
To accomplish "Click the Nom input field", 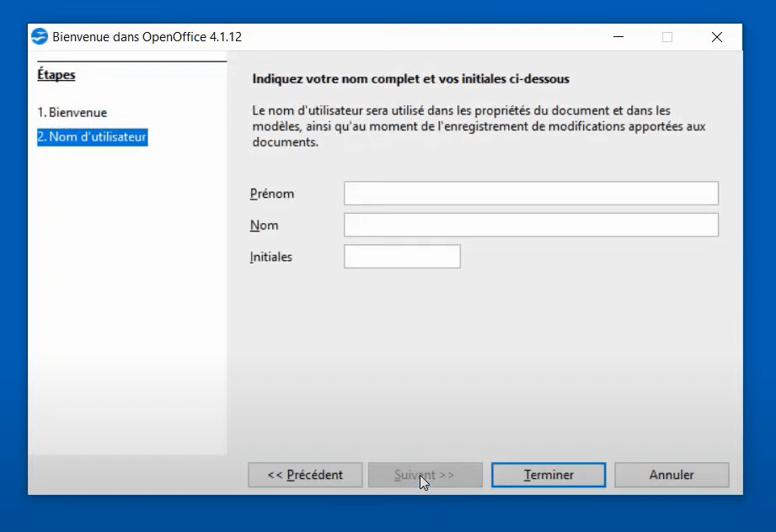I will point(531,225).
